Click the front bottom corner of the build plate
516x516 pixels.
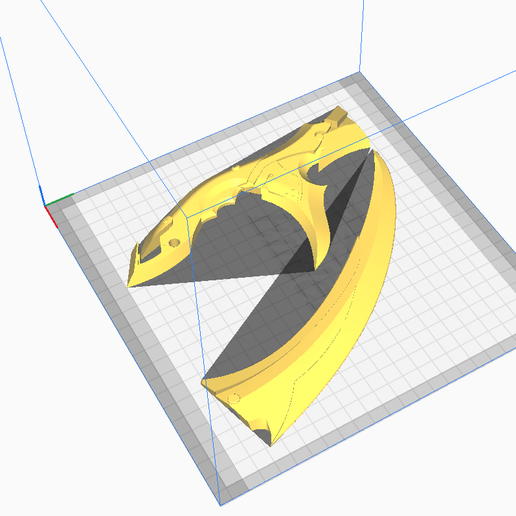(x=221, y=503)
